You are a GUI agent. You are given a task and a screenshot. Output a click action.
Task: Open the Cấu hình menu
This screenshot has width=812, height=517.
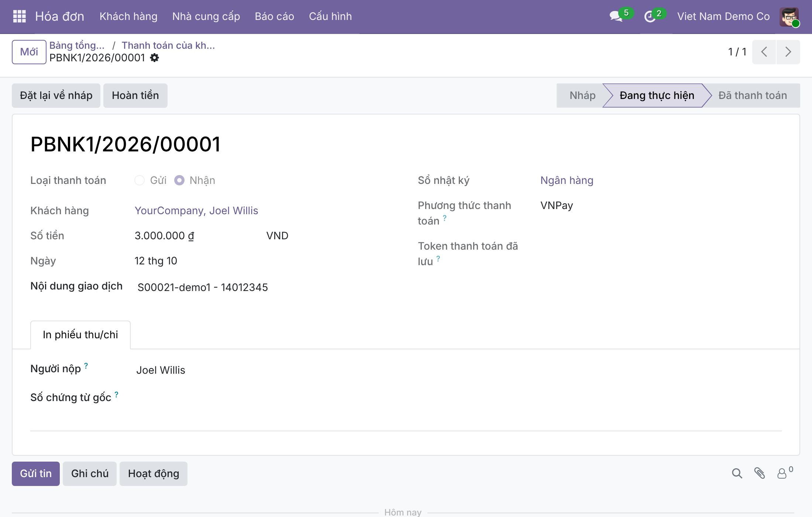pos(330,16)
